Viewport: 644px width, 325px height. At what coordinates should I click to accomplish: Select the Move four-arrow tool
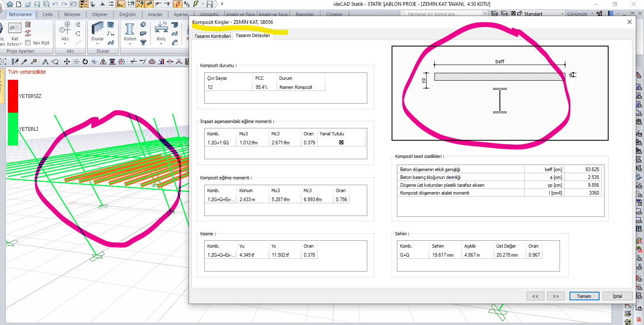[x=67, y=62]
